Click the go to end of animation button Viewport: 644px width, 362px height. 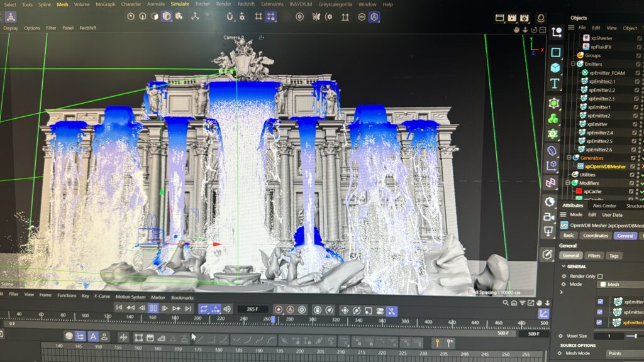[188, 309]
